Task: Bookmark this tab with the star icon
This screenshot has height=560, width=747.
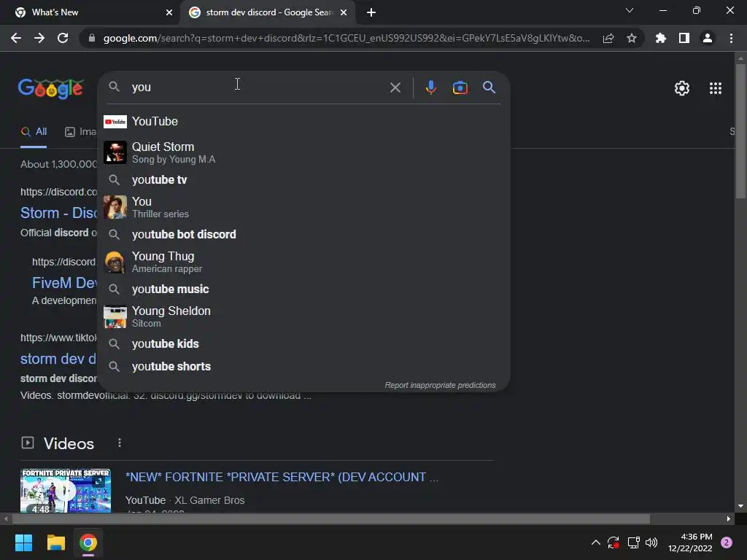Action: pos(632,38)
